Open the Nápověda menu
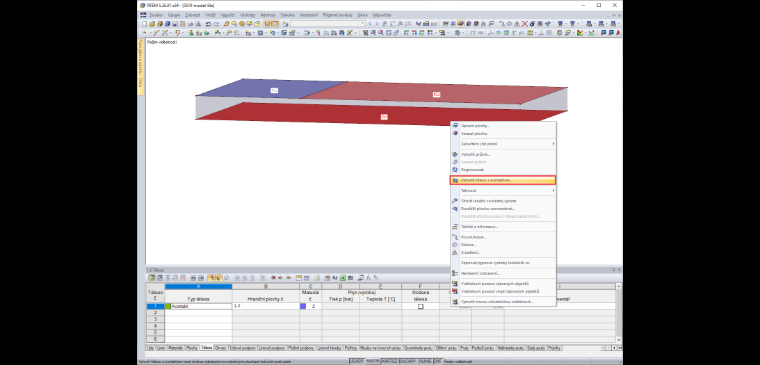This screenshot has width=760, height=365. pyautogui.click(x=382, y=15)
